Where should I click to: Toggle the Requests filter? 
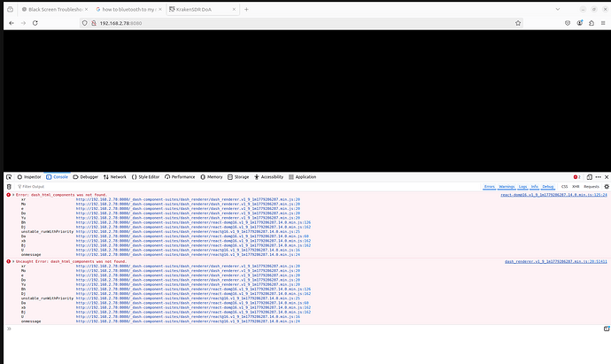[592, 187]
